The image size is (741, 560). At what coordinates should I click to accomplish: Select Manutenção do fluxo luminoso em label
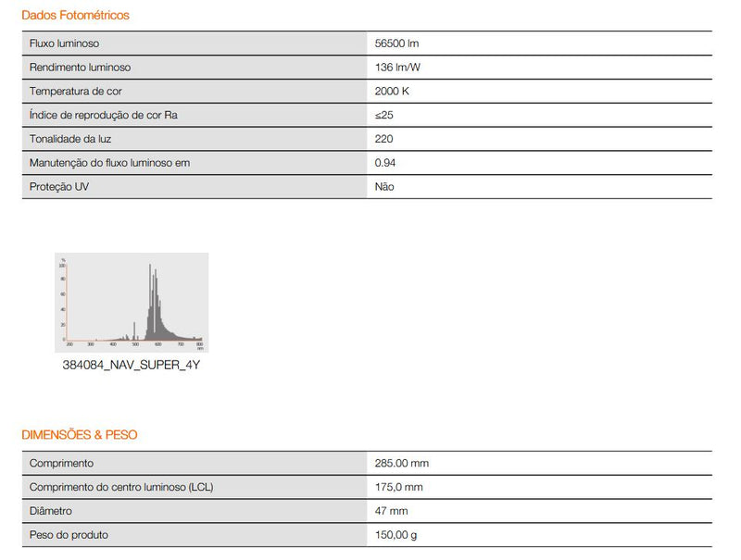(x=109, y=163)
